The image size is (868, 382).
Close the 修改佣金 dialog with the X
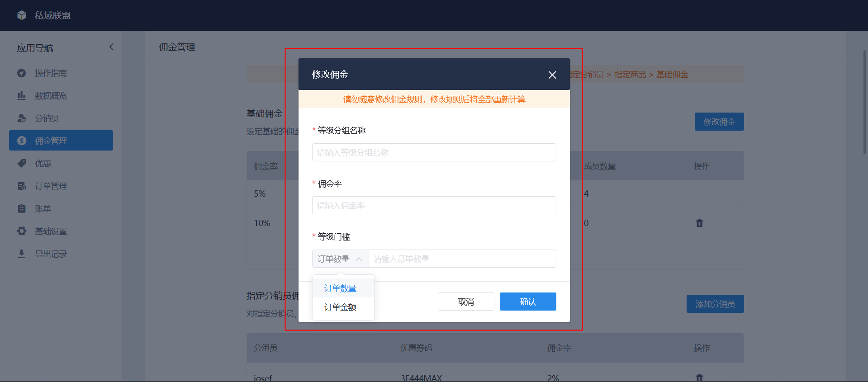552,75
